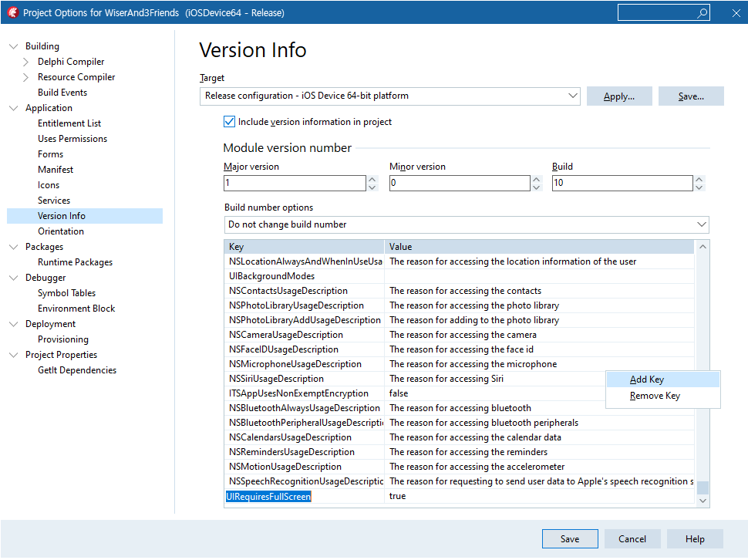Image resolution: width=748 pixels, height=560 pixels.
Task: Click the Delphi app icon in title bar
Action: 13,13
